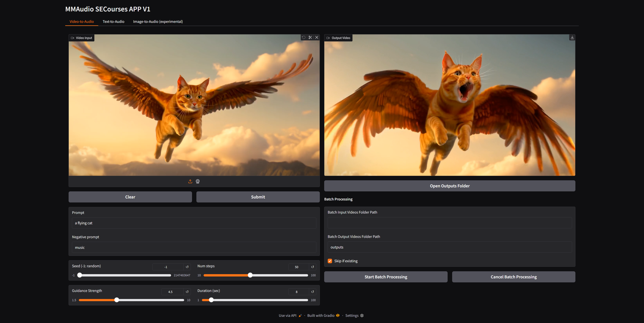Viewport: 644px width, 323px height.
Task: Click in the Negative prompt field
Action: click(x=194, y=247)
